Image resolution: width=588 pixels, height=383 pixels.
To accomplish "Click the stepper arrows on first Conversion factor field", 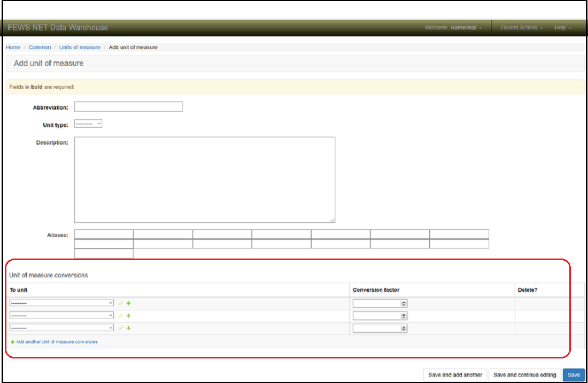I will pyautogui.click(x=404, y=303).
